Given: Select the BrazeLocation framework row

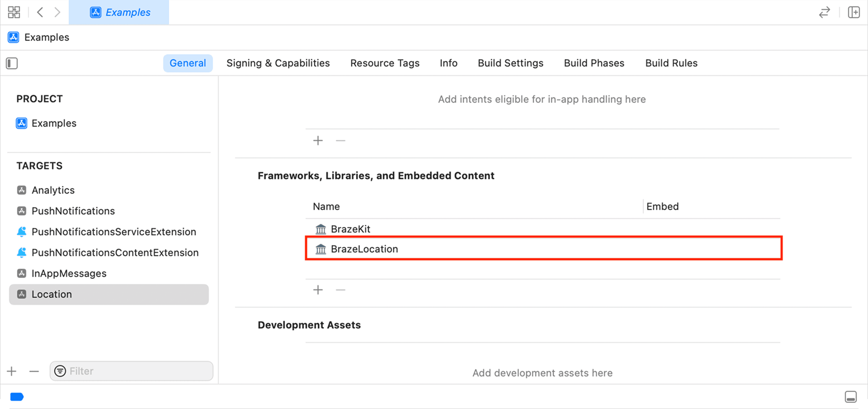Looking at the screenshot, I should 543,249.
